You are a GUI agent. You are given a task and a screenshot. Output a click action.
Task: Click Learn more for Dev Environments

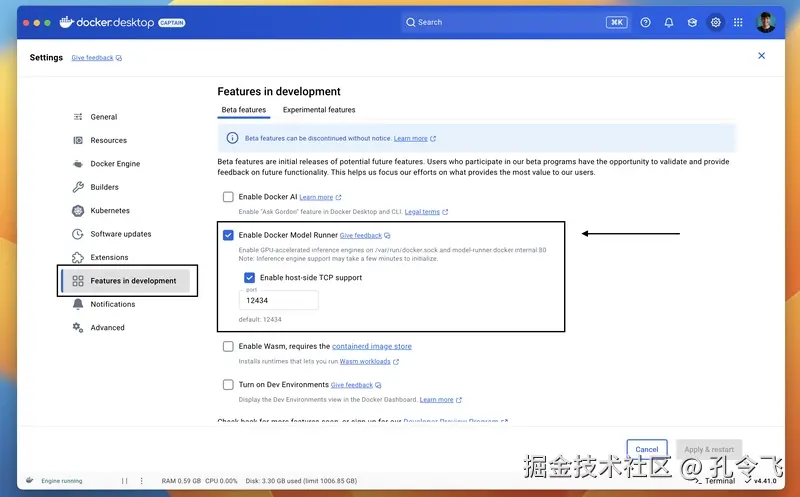coord(436,400)
